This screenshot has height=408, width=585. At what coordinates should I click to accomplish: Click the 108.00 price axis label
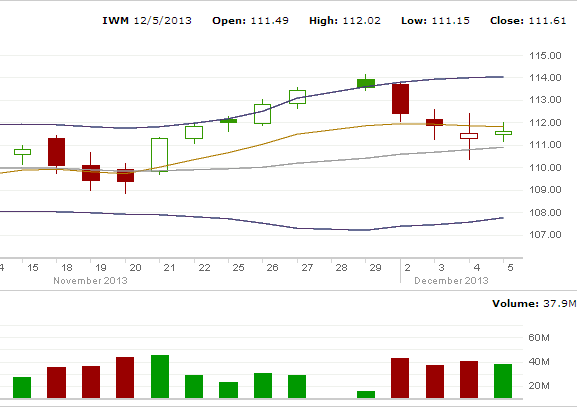pos(545,213)
